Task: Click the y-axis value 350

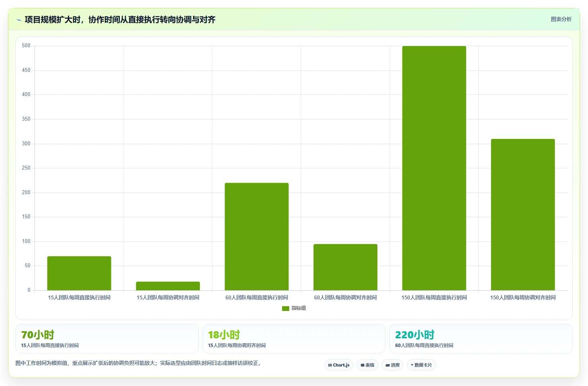Action: (26, 119)
